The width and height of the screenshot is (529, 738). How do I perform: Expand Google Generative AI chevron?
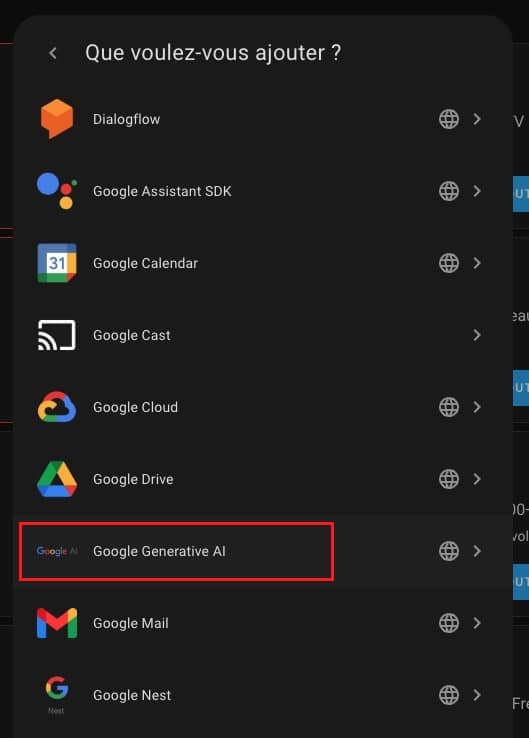click(x=477, y=551)
